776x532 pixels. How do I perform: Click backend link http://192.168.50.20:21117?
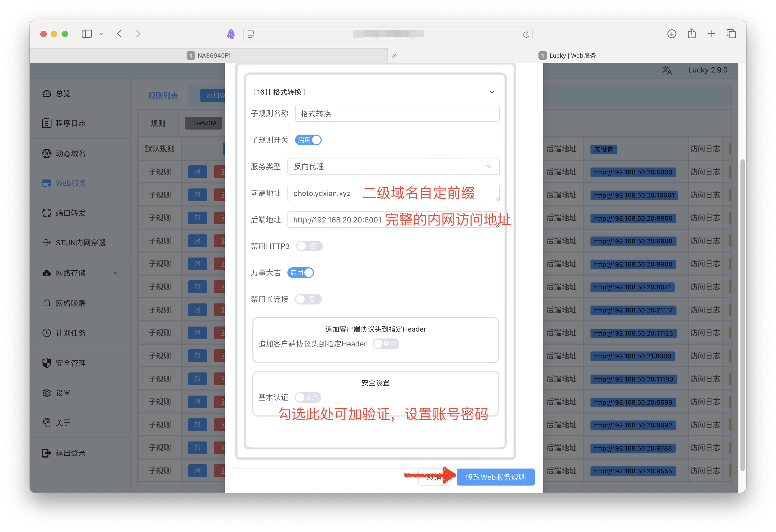(x=633, y=310)
